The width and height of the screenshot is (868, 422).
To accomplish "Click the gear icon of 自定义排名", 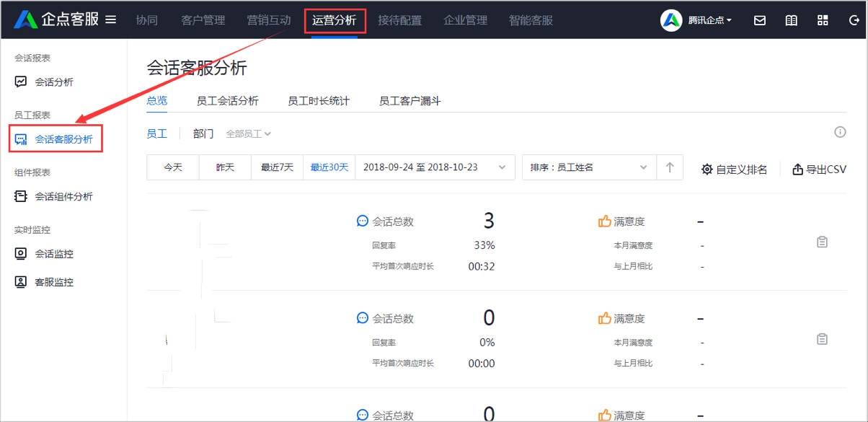I will click(x=707, y=170).
